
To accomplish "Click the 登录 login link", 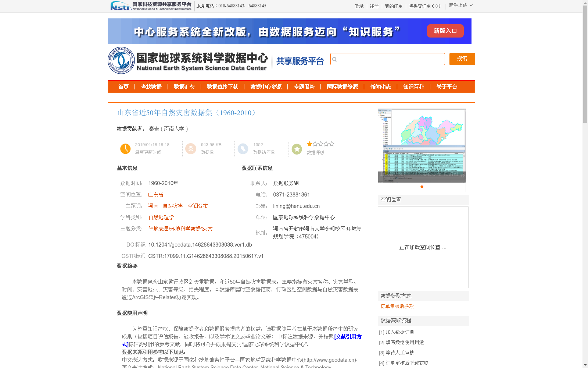I will click(x=359, y=6).
